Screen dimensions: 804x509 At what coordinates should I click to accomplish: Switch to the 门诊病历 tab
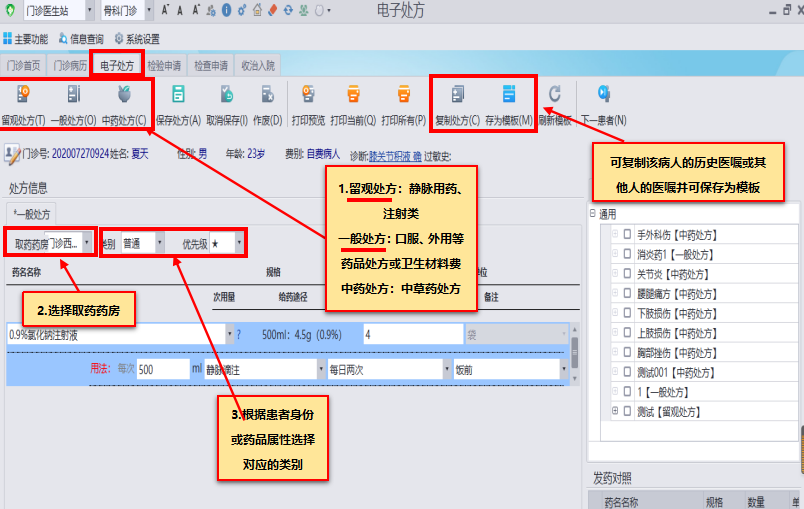tap(69, 66)
